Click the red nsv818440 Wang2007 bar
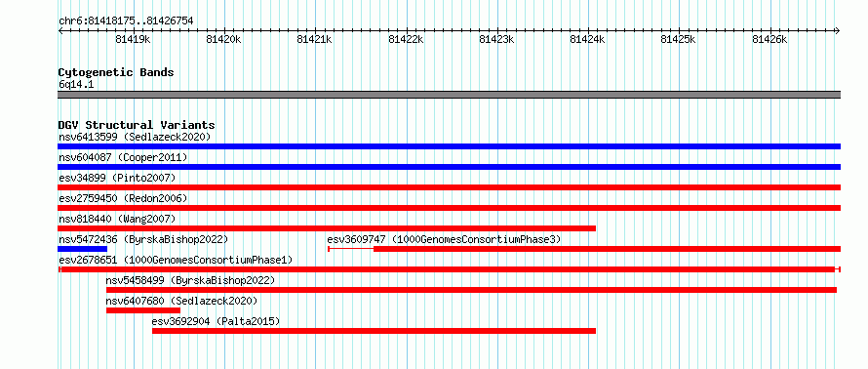 point(327,228)
